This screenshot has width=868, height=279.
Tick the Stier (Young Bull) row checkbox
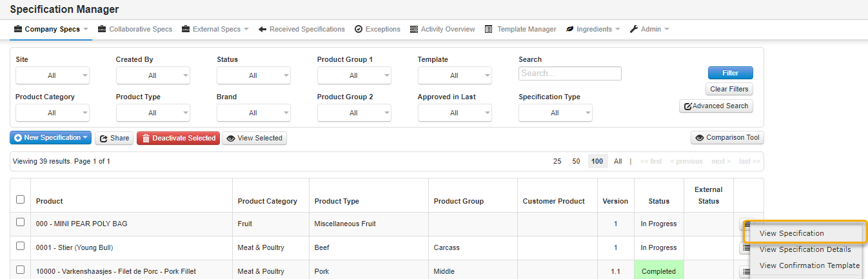[x=21, y=247]
